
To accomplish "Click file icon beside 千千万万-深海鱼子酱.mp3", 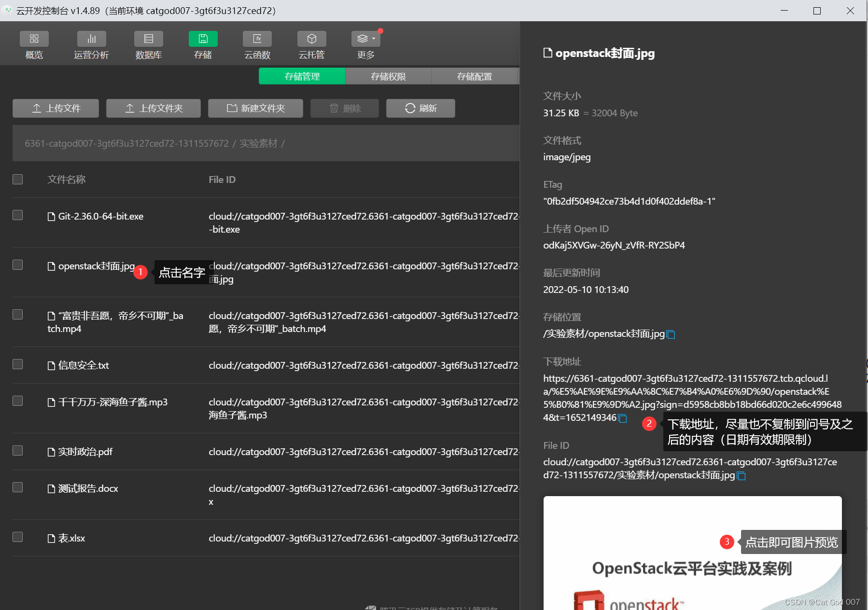I will pos(51,402).
